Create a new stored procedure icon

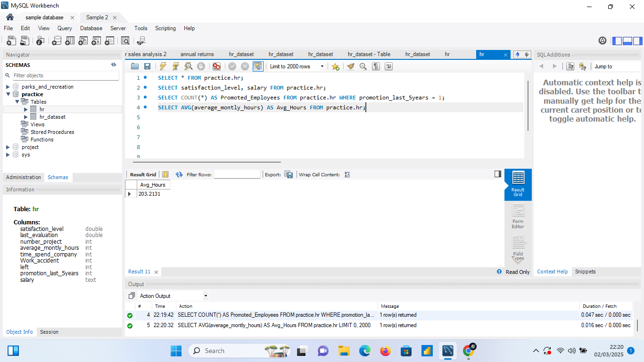tap(96, 41)
